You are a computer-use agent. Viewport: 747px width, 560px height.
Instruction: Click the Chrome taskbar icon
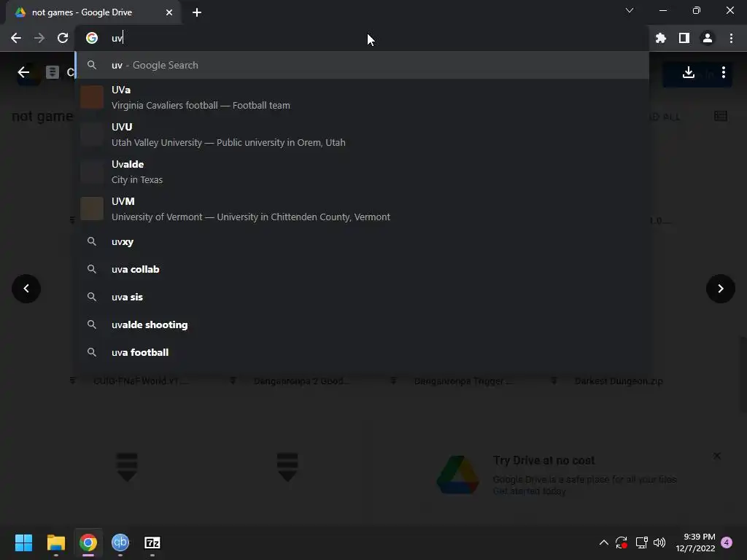tap(88, 542)
